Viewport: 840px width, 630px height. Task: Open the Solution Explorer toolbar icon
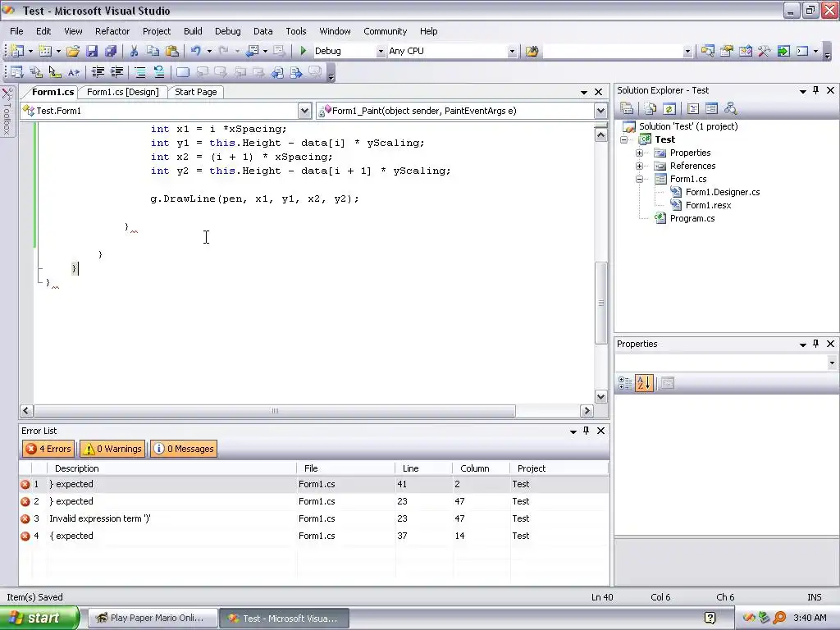click(x=708, y=51)
